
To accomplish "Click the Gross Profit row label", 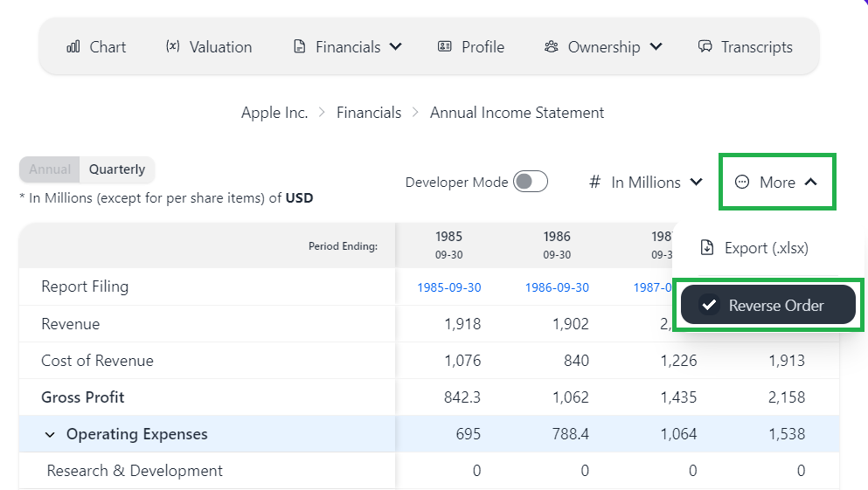I will tap(83, 397).
